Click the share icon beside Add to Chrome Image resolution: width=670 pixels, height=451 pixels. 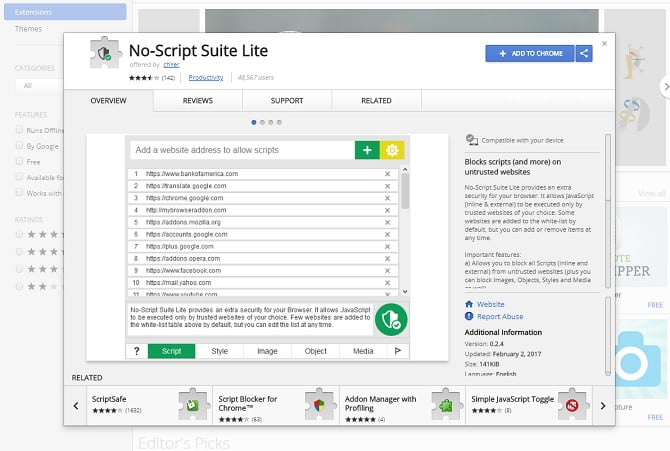point(584,53)
